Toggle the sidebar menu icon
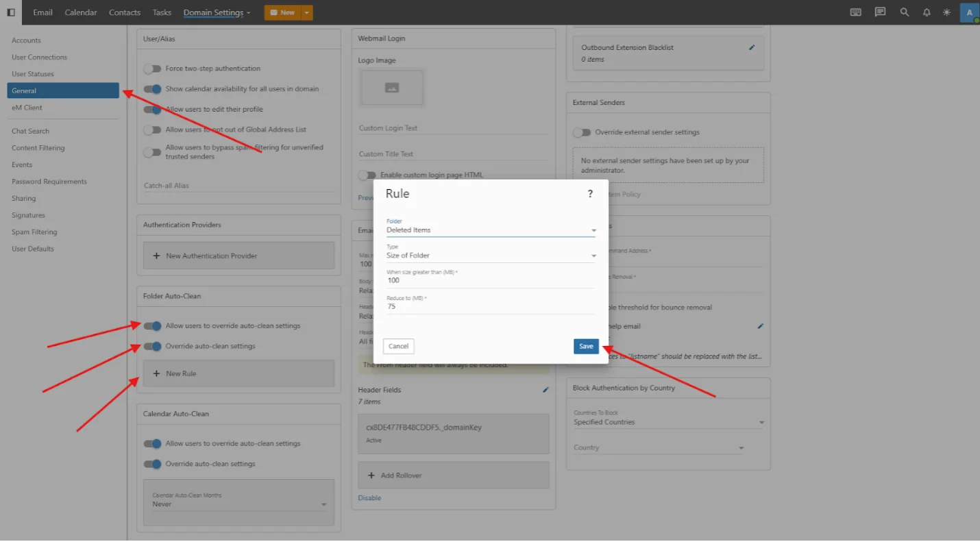 tap(11, 12)
